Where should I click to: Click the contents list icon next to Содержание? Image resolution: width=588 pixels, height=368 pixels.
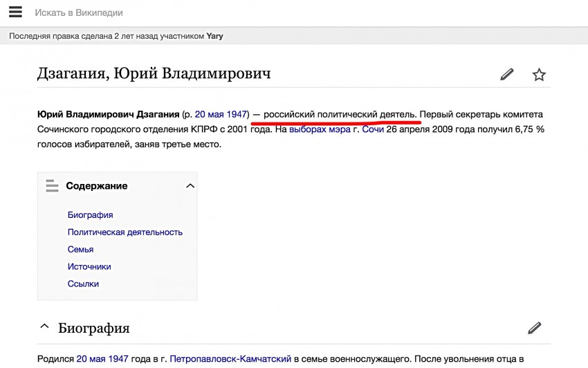(52, 185)
